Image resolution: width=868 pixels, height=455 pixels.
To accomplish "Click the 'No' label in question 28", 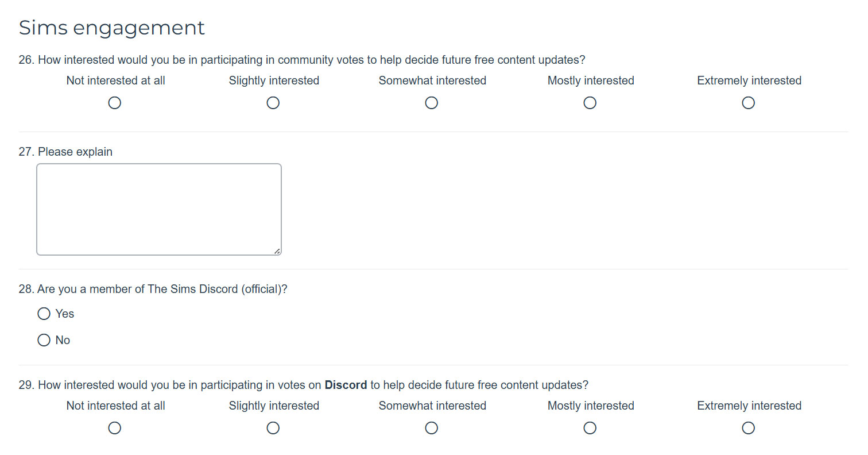I will click(x=63, y=340).
